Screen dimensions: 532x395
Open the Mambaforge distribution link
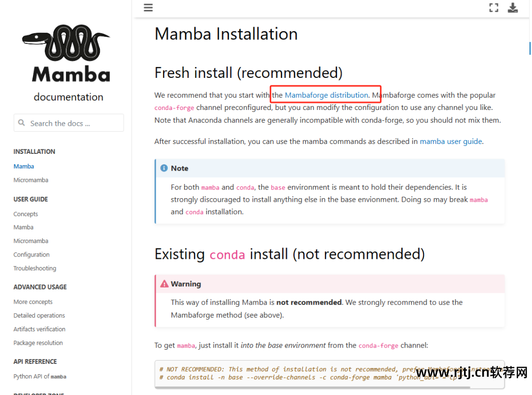click(x=327, y=95)
